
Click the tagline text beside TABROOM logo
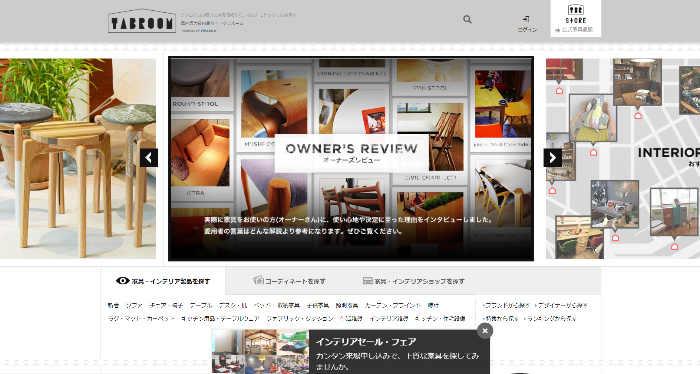coord(238,19)
